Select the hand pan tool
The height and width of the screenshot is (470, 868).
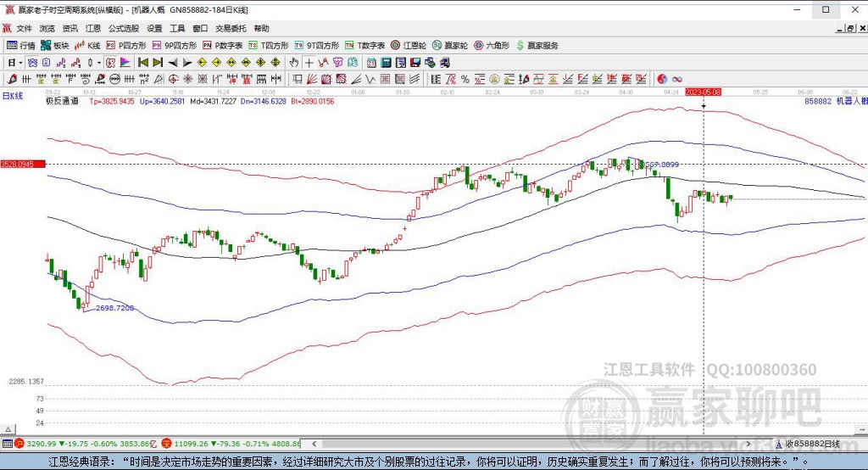294,63
